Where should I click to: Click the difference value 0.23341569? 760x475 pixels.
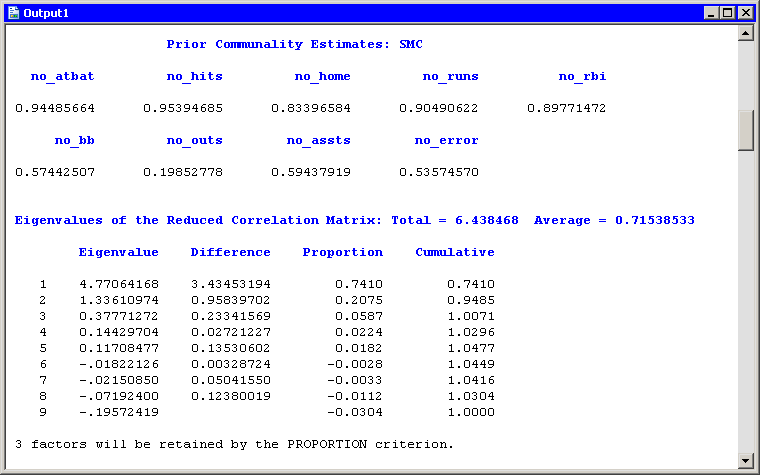coord(231,316)
